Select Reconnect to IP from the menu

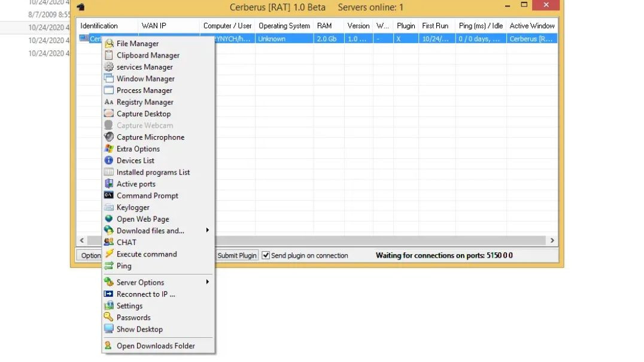click(x=145, y=294)
